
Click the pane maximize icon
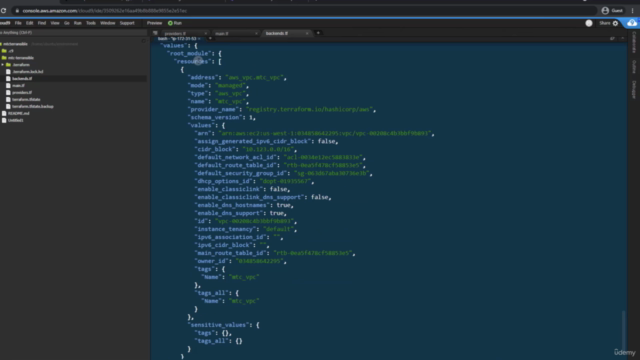[x=612, y=38]
